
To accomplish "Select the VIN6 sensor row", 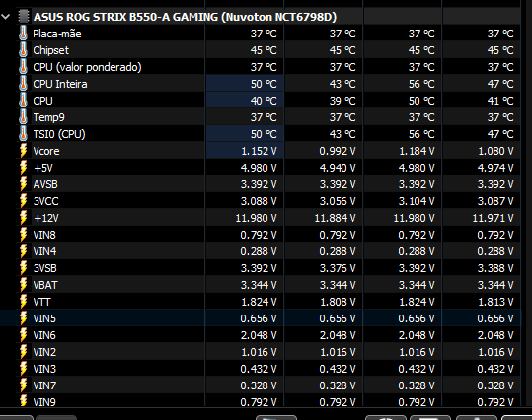I will (261, 335).
